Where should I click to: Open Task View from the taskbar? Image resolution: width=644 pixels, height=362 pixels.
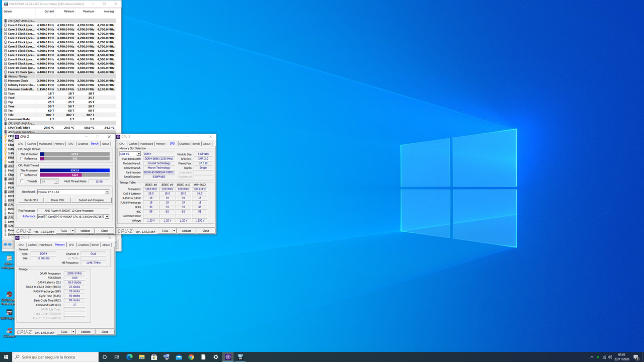point(116,357)
